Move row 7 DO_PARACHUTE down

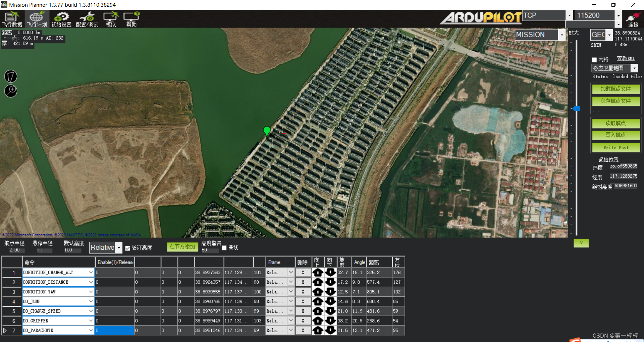330,331
